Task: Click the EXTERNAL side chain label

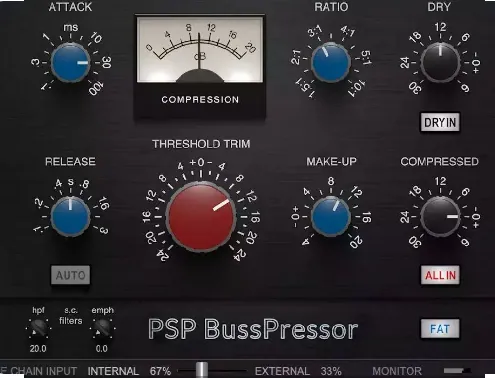Action: point(282,371)
